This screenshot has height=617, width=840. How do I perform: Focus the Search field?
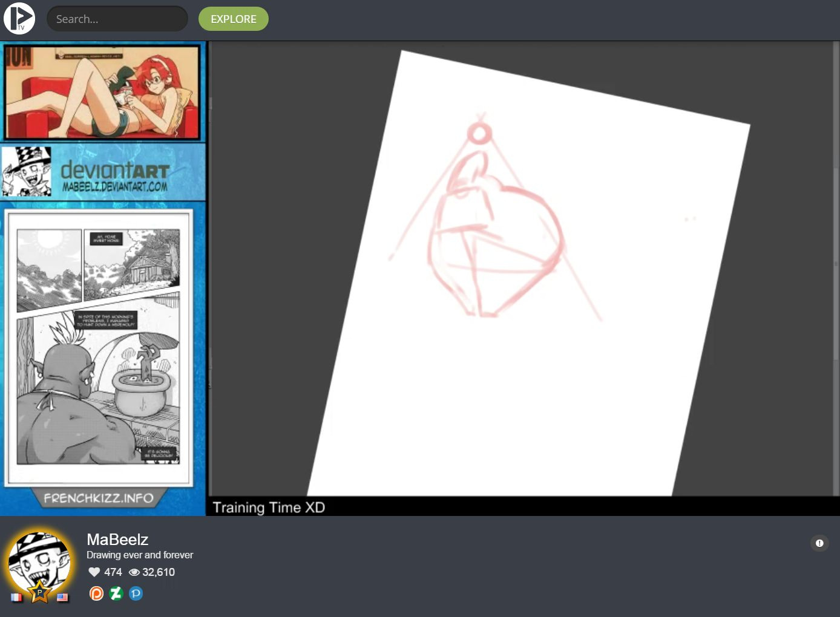[x=117, y=19]
